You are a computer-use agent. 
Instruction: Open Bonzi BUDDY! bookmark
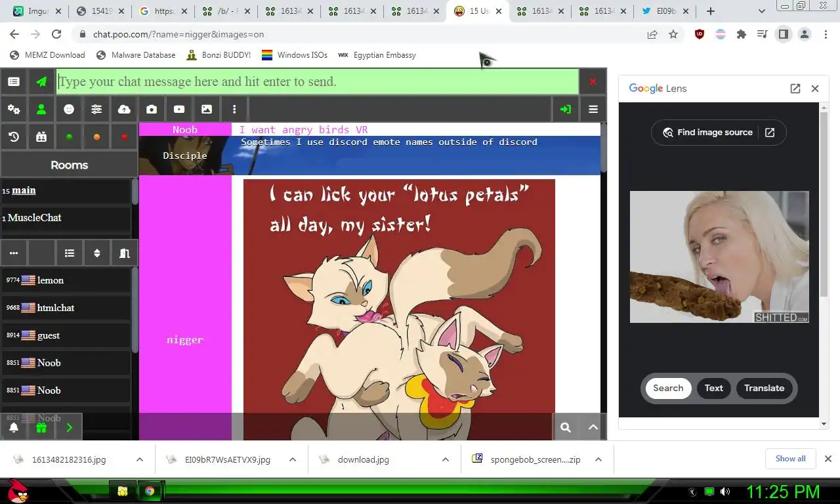(x=219, y=55)
